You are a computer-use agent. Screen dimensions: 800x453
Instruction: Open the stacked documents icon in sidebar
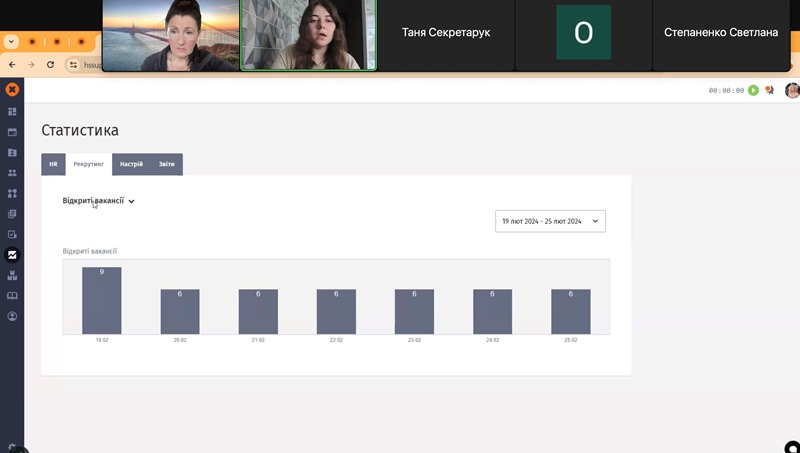point(12,214)
